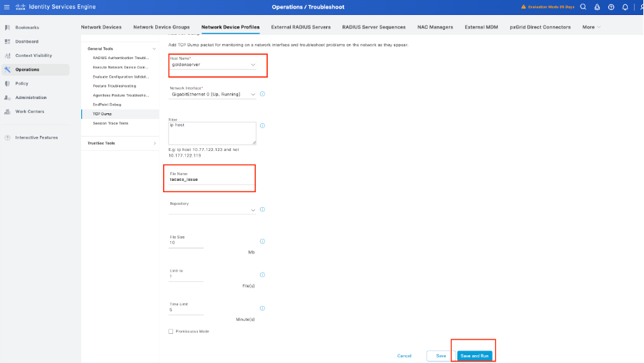Click the Save button
The width and height of the screenshot is (644, 363).
click(x=441, y=356)
